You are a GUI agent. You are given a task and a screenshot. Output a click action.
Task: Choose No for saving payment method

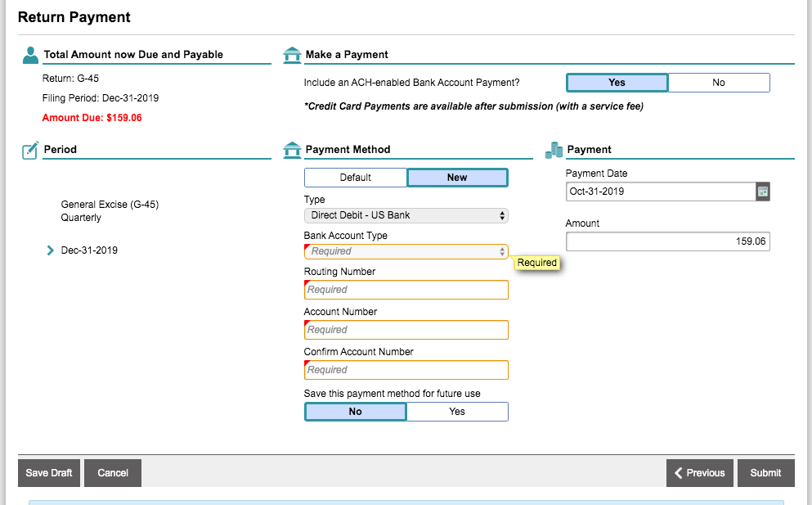tap(355, 412)
